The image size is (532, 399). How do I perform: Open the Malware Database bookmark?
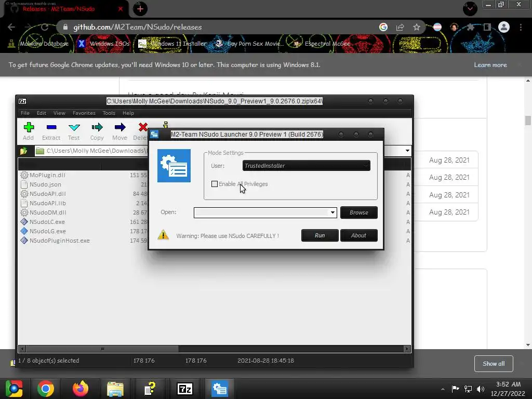tap(38, 44)
